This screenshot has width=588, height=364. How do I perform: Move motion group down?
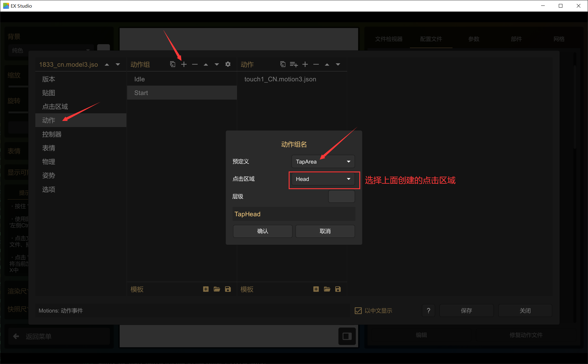[x=217, y=64]
